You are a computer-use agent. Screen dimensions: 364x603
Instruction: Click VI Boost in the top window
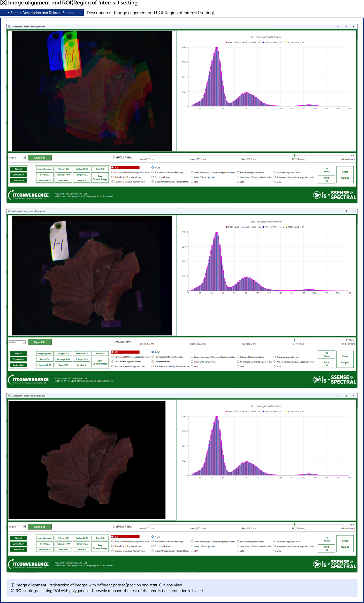(x=327, y=170)
